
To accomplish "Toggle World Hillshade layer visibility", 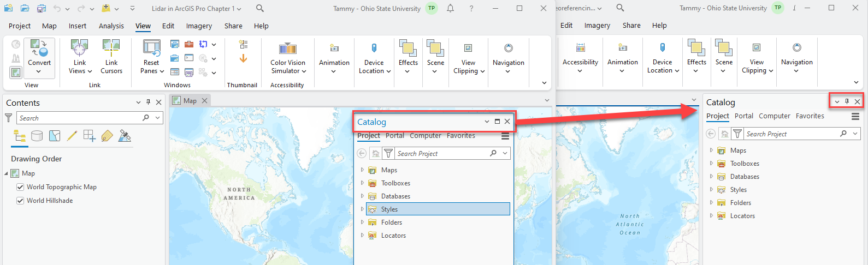I will pos(20,201).
